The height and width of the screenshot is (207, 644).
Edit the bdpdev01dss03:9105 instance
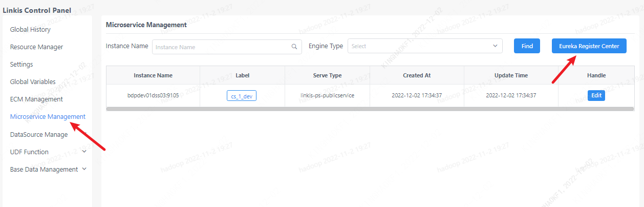pos(596,95)
